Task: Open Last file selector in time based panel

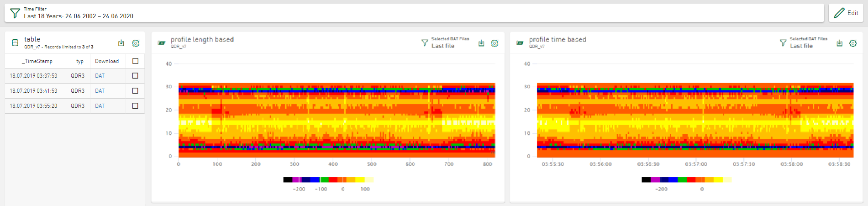Action: click(801, 46)
